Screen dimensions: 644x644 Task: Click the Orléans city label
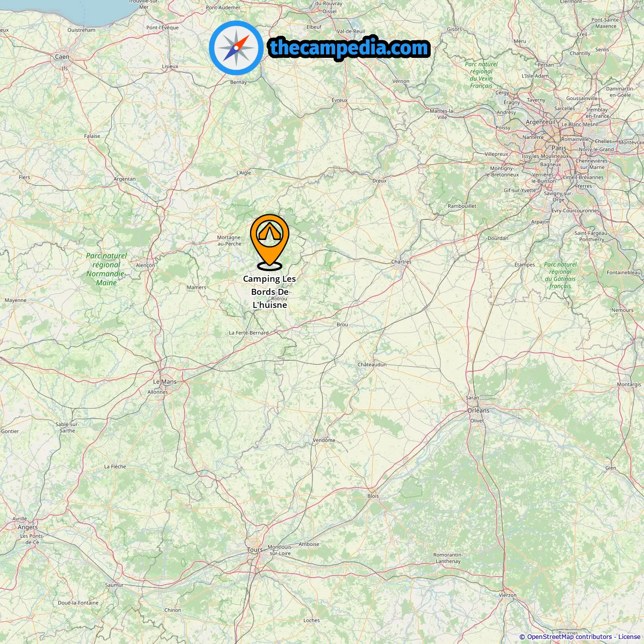tap(478, 411)
